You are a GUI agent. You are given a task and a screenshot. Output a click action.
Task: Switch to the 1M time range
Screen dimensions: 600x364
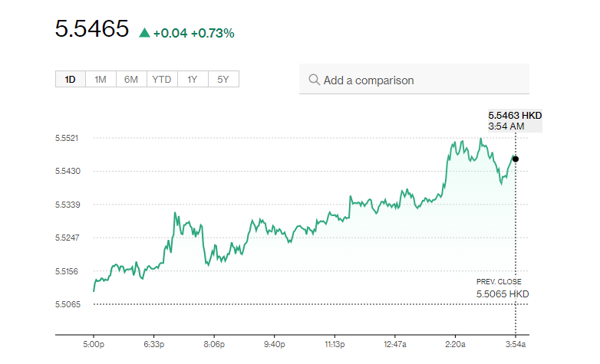click(101, 79)
